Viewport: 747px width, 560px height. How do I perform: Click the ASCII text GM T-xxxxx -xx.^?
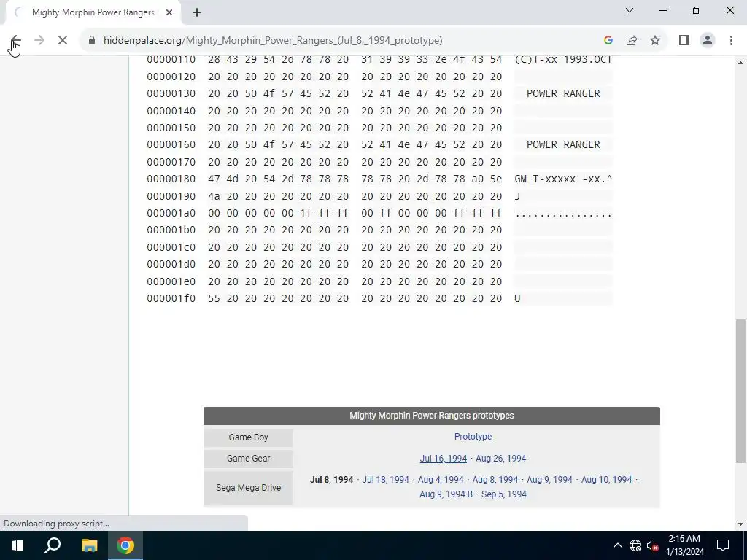[x=564, y=179]
